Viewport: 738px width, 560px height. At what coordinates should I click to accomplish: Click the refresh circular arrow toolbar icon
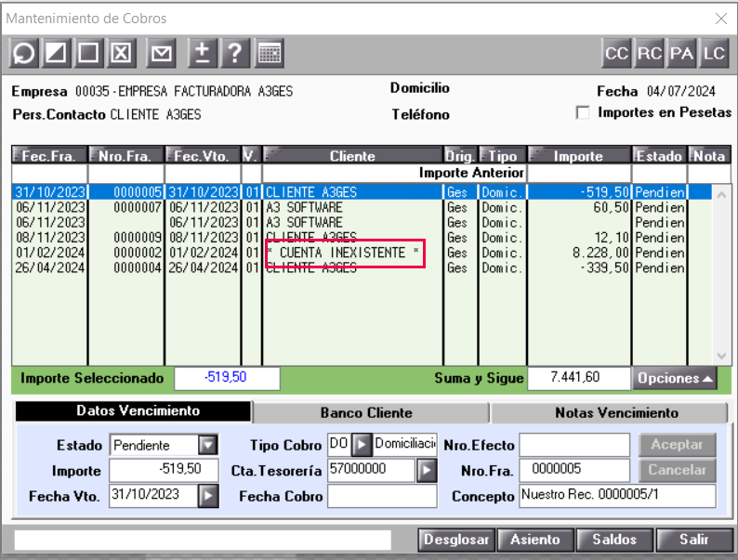24,53
